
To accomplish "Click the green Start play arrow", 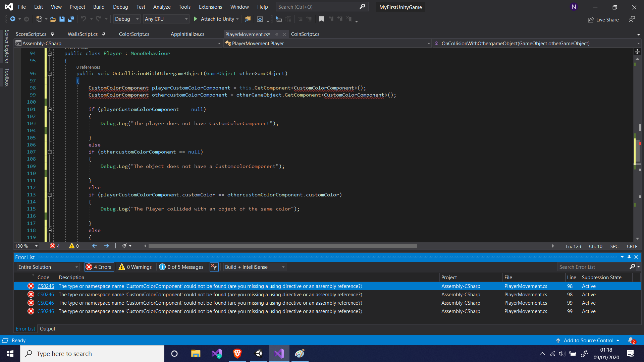I will point(195,19).
